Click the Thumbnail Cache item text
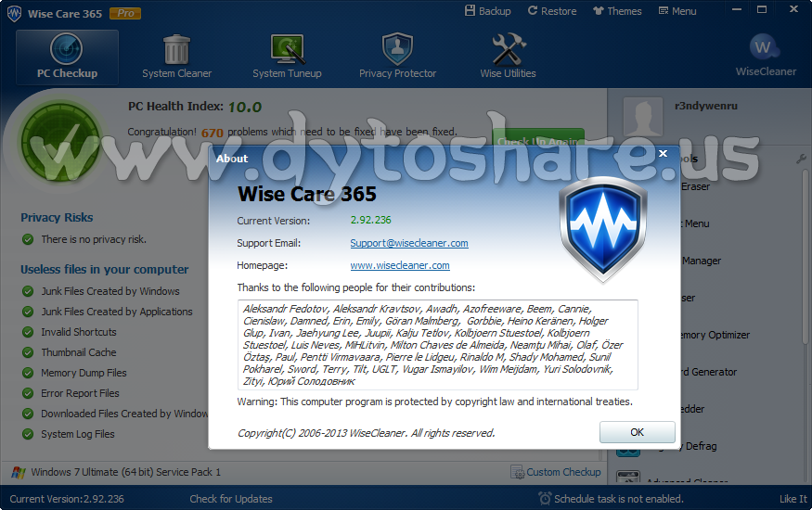This screenshot has height=510, width=812. (x=79, y=352)
